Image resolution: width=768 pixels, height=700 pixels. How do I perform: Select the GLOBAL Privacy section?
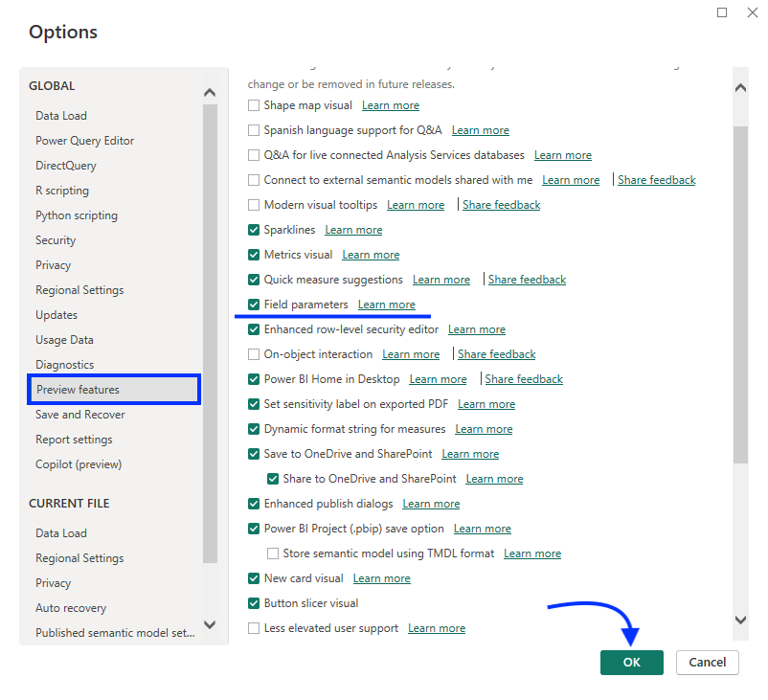pos(53,265)
